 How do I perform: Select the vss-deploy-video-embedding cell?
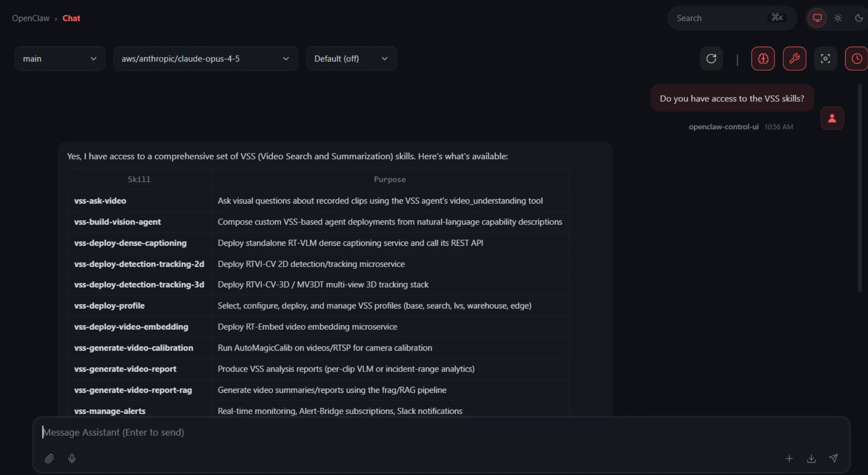[x=139, y=327]
